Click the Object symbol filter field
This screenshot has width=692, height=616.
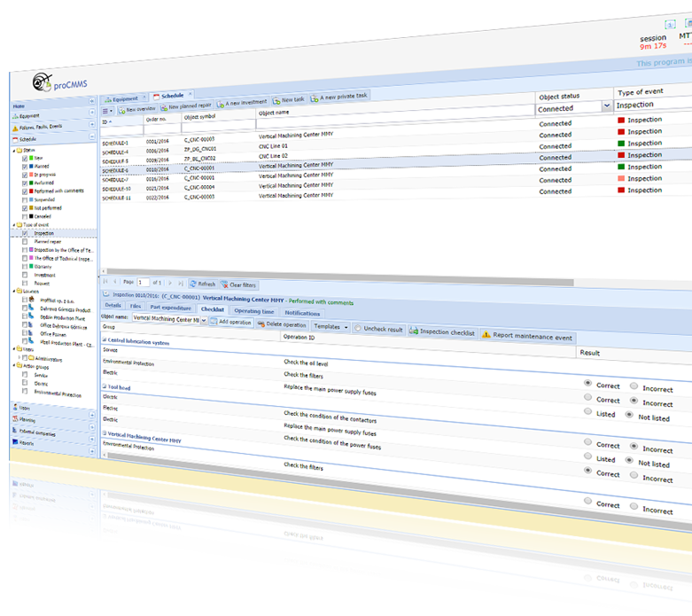[219, 127]
